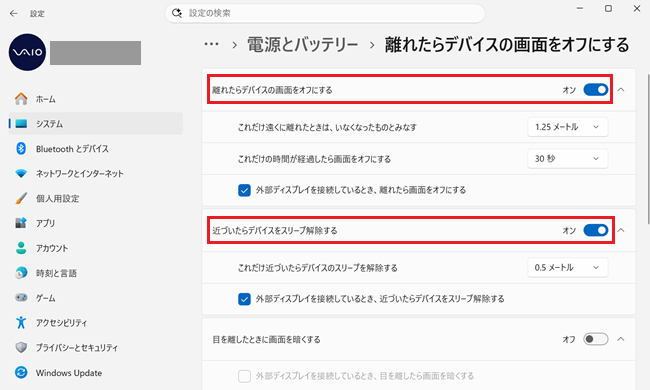Click the 設定 window title text
Image resolution: width=650 pixels, height=390 pixels.
point(37,14)
